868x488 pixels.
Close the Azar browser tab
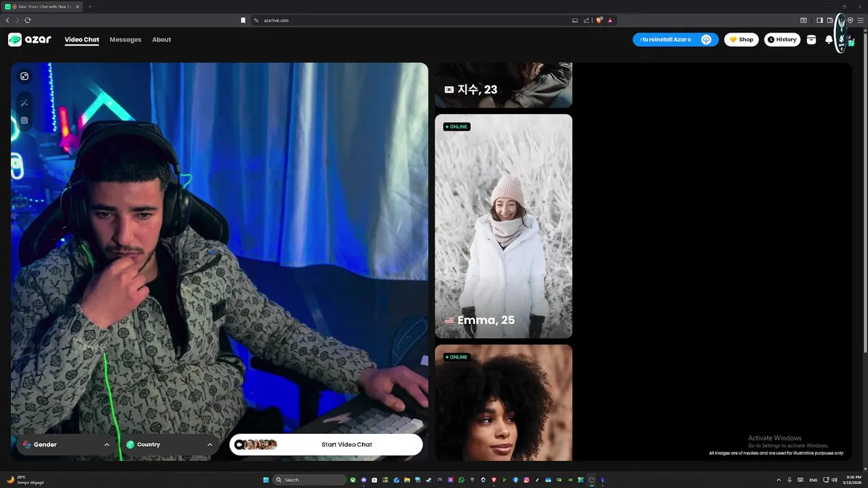[78, 7]
